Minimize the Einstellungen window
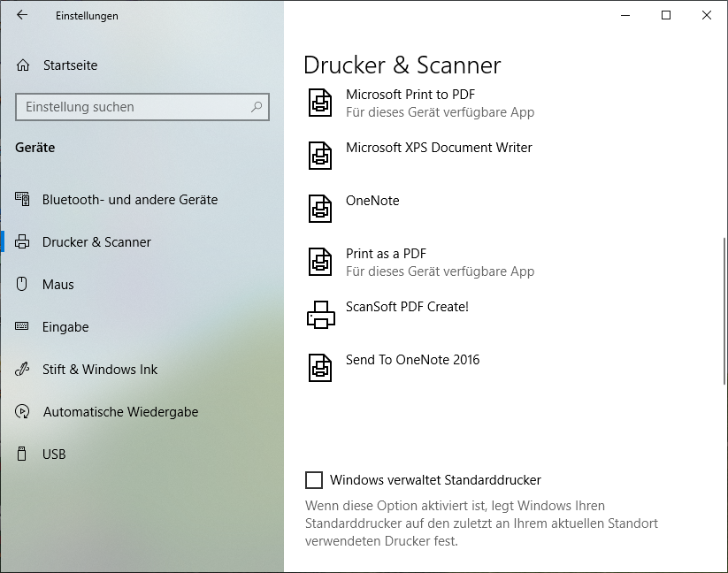The image size is (728, 573). pyautogui.click(x=625, y=15)
